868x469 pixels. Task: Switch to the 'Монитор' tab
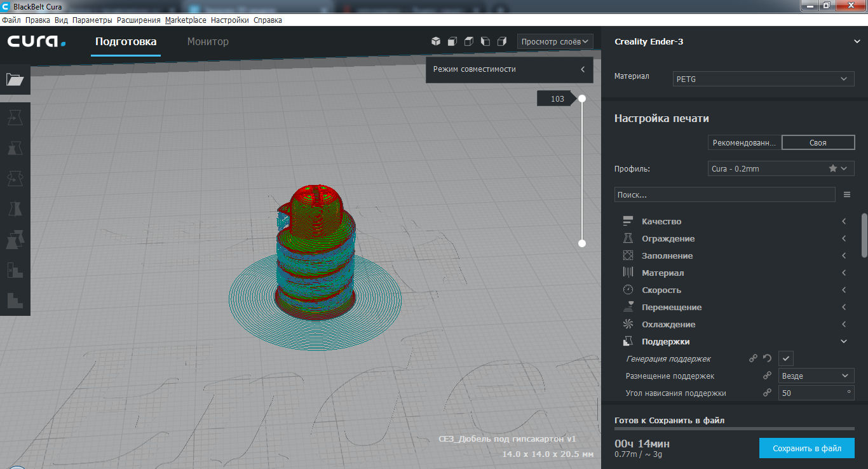pyautogui.click(x=208, y=42)
